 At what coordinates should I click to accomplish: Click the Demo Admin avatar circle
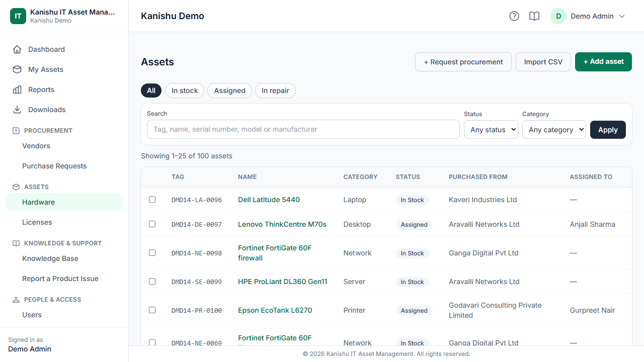coord(558,16)
